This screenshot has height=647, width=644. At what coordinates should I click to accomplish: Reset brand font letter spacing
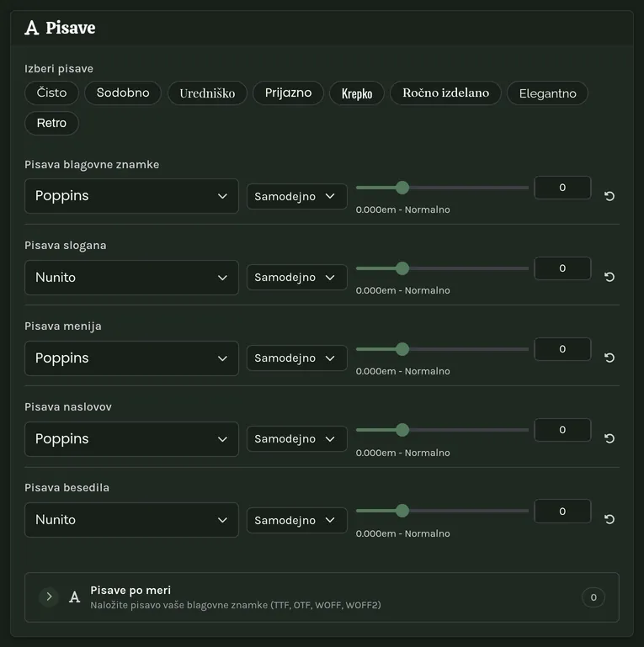pos(609,196)
